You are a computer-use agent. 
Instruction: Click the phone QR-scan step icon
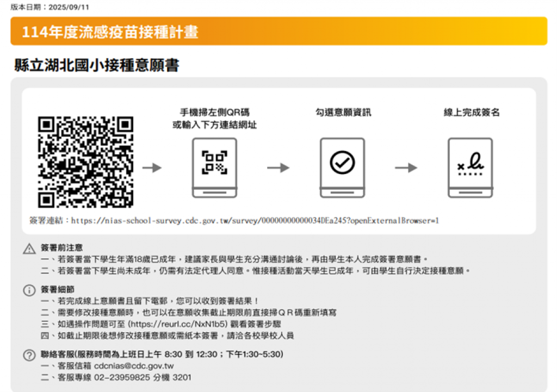[214, 167]
